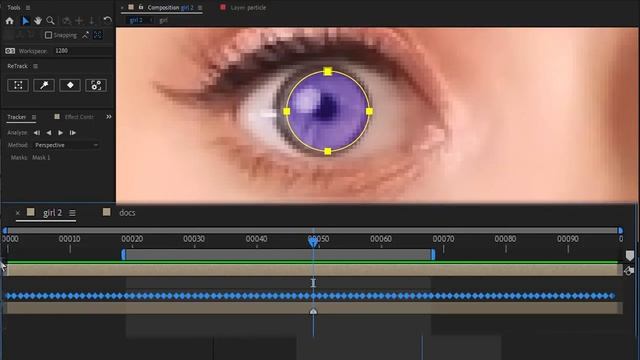
Task: Analyze backward in Tracker
Action: tap(49, 133)
